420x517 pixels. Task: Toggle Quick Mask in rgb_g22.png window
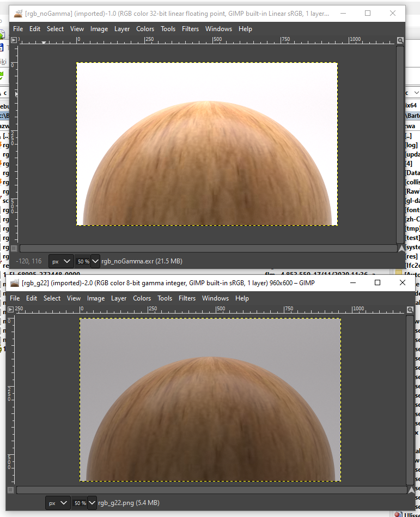(x=11, y=490)
